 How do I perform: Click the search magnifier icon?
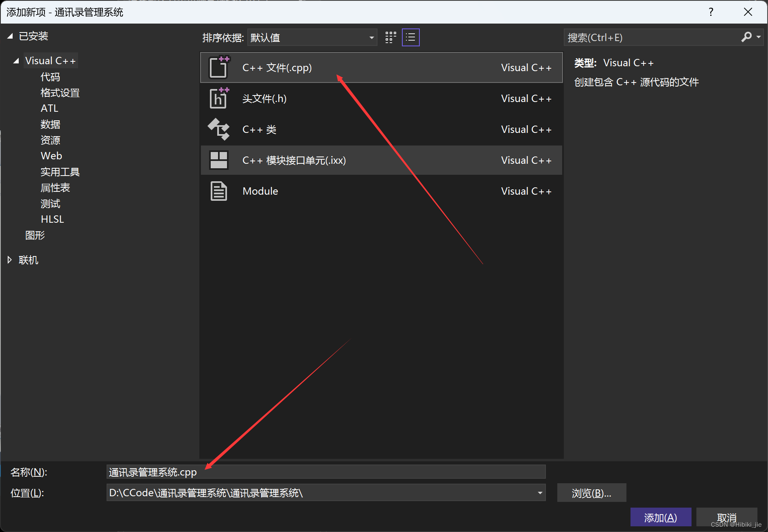pos(746,37)
